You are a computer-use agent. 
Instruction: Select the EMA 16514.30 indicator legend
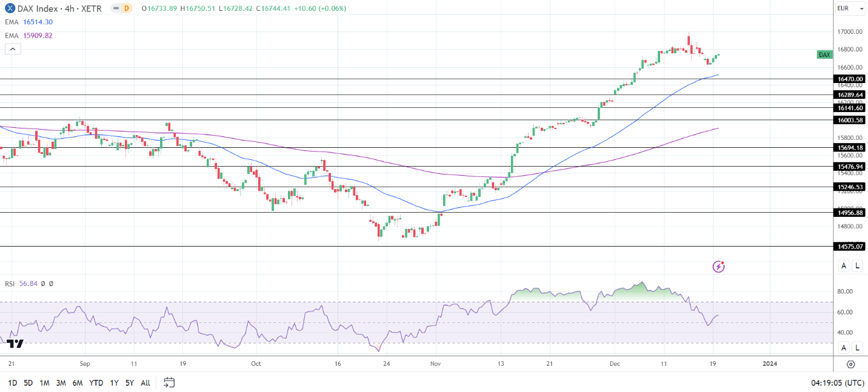(28, 22)
